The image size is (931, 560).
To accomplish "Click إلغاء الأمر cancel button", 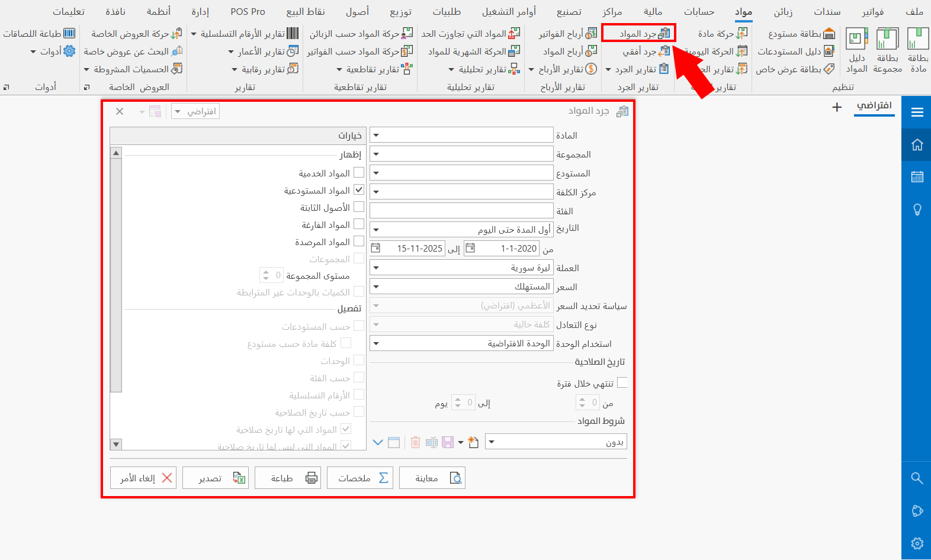I will click(x=143, y=478).
